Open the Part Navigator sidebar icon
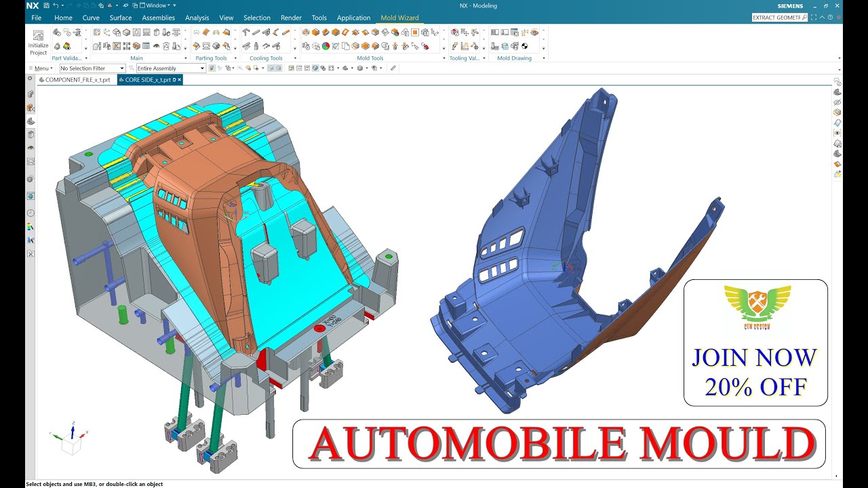 click(31, 121)
